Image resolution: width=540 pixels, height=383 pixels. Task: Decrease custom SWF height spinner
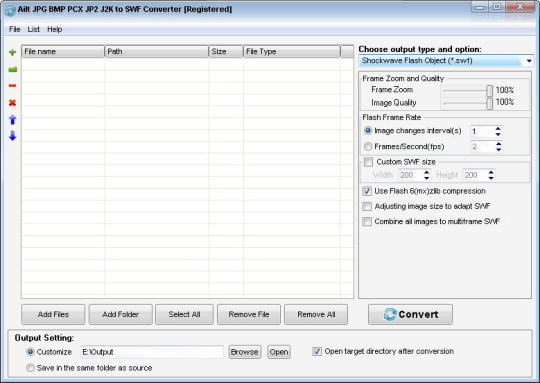pyautogui.click(x=491, y=178)
